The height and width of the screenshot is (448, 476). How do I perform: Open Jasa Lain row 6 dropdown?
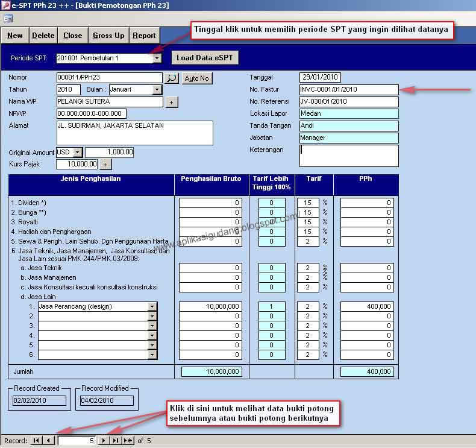click(152, 355)
